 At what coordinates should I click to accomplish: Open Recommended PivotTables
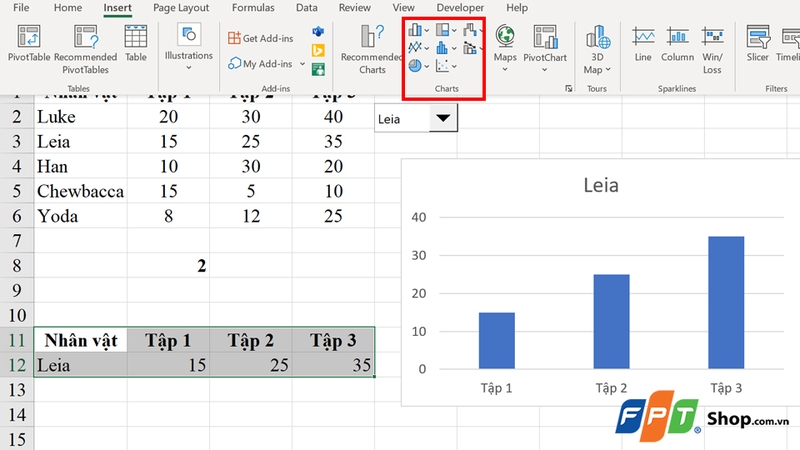coord(85,49)
